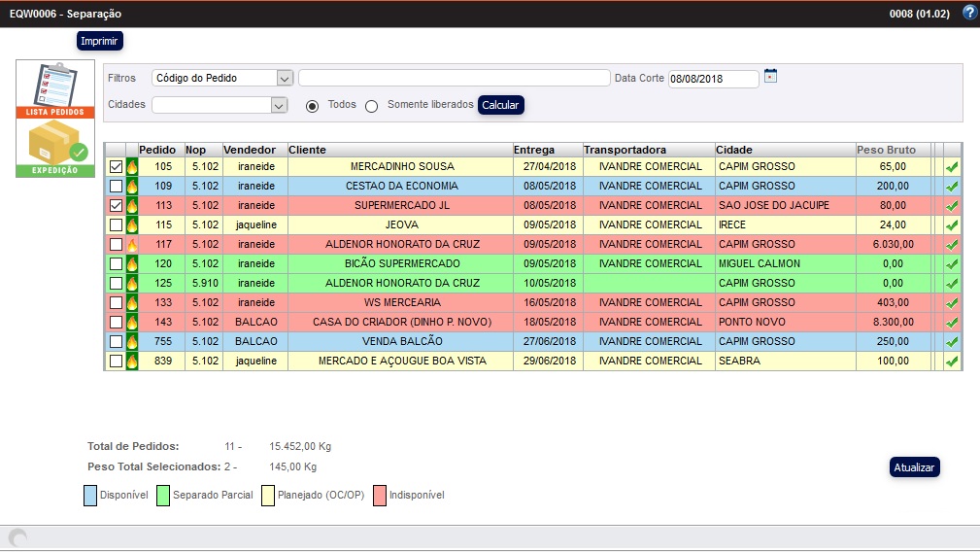The height and width of the screenshot is (552, 980).
Task: Uncheck the checkbox for order 113
Action: click(116, 206)
